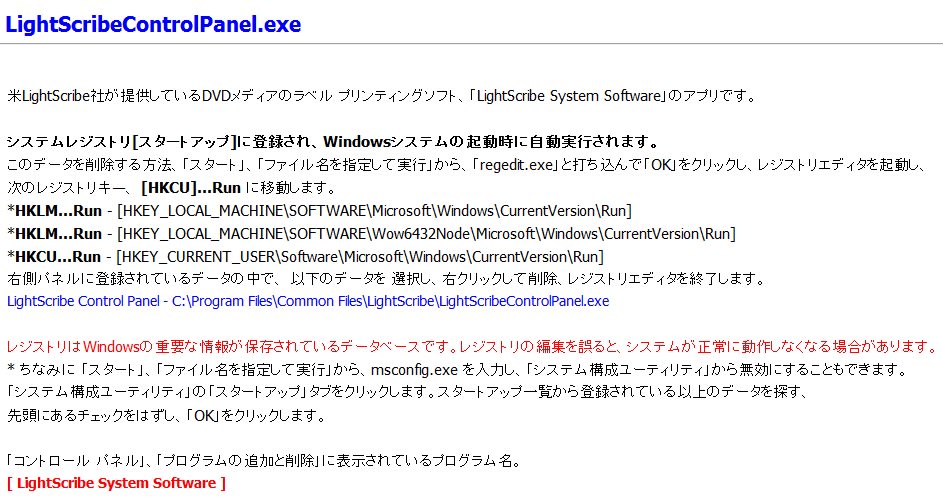Click the regedit.exe text in the instructions
Screen dimensions: 943x497
516,165
